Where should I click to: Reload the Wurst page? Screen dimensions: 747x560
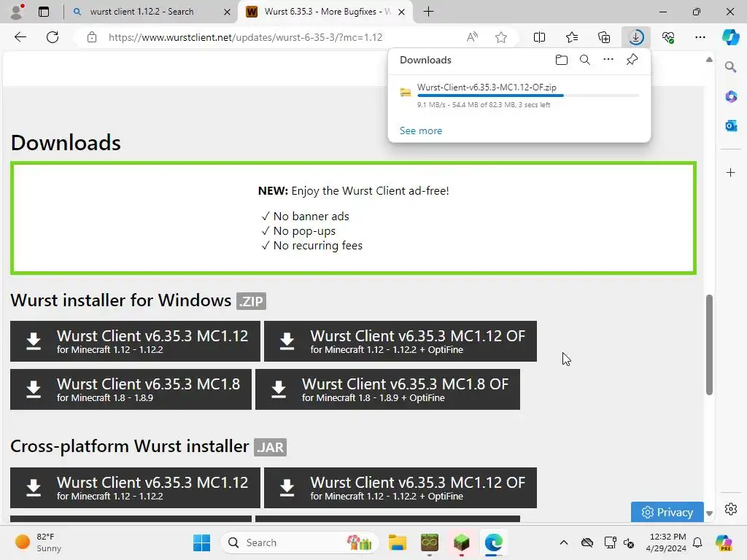53,37
